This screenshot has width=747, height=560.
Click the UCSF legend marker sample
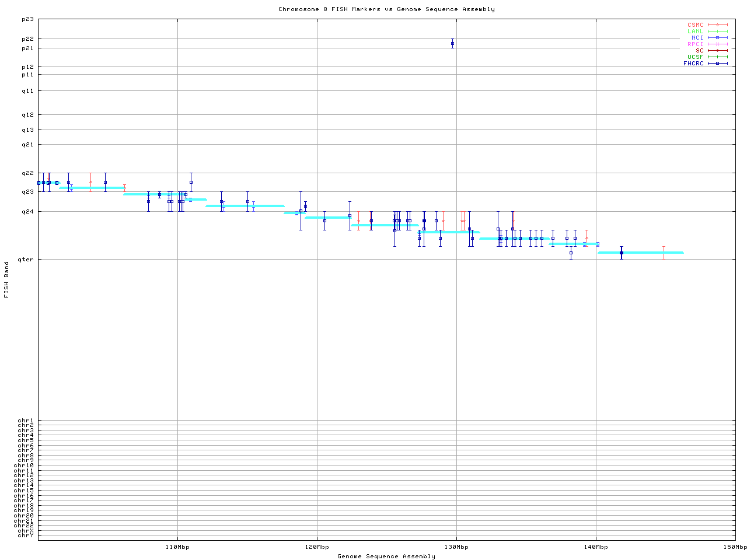(x=717, y=57)
